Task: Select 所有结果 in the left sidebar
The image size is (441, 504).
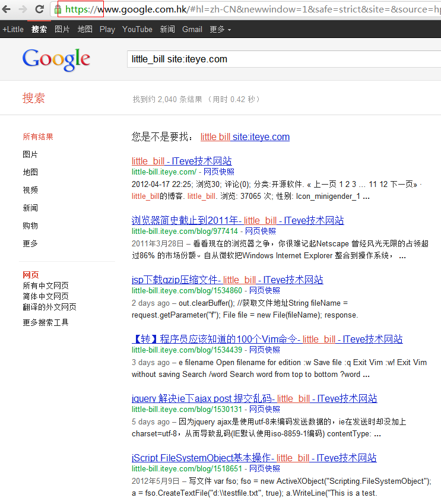Action: (38, 137)
